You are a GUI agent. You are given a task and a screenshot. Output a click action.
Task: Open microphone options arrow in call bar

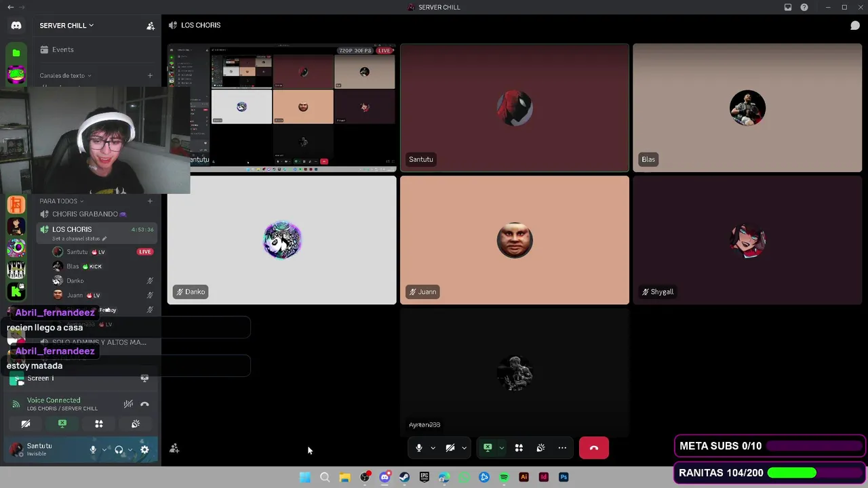[x=433, y=448]
